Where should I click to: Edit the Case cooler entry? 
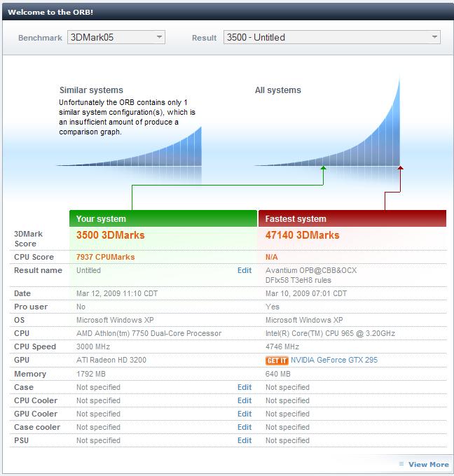(245, 428)
